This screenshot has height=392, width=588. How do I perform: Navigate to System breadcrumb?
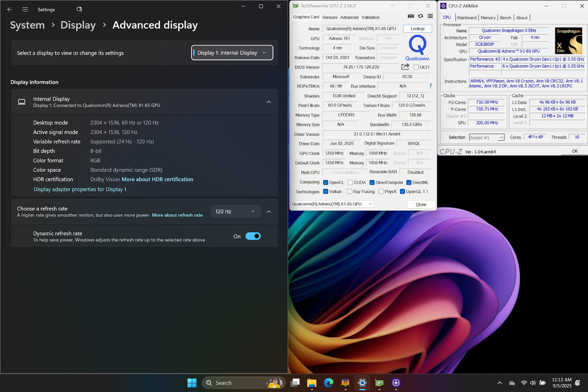coord(27,25)
